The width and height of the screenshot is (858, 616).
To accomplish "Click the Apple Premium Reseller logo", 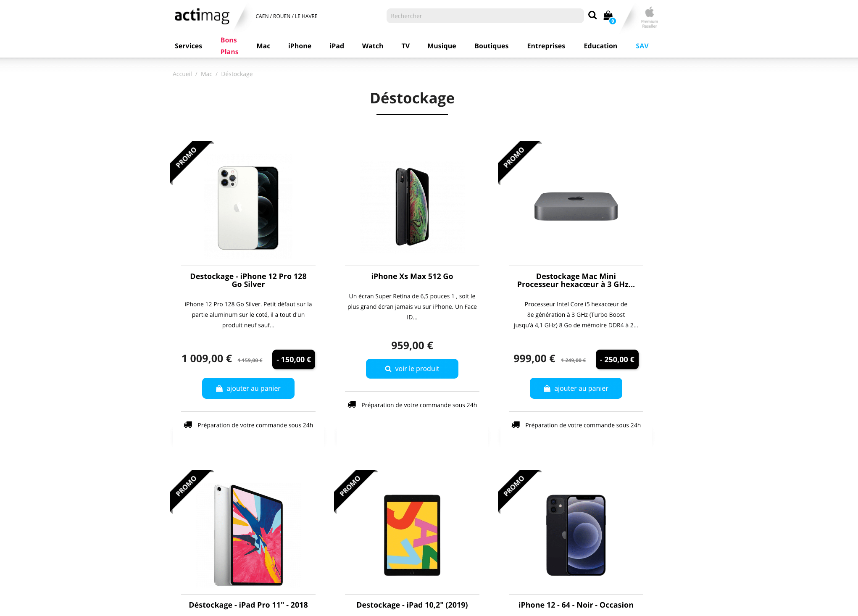I will point(649,17).
